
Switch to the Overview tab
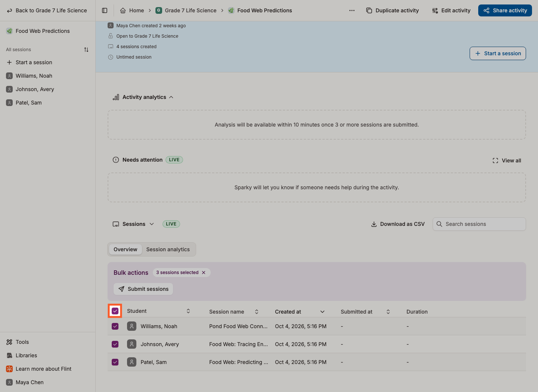click(x=126, y=249)
